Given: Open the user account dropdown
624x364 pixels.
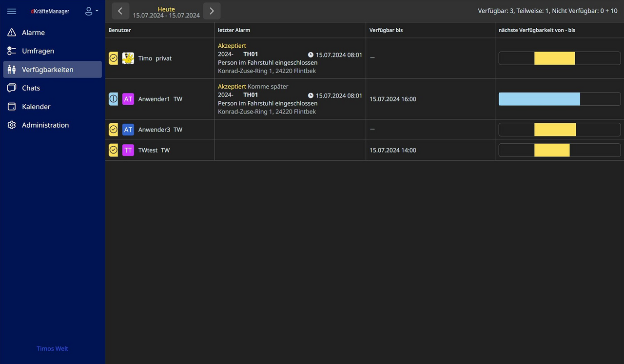Looking at the screenshot, I should [x=91, y=11].
